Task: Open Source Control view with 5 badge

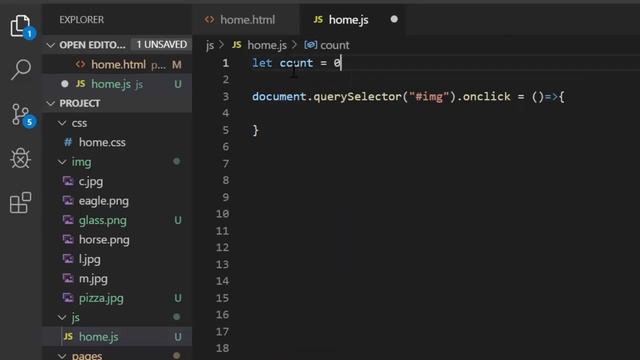Action: tap(20, 115)
